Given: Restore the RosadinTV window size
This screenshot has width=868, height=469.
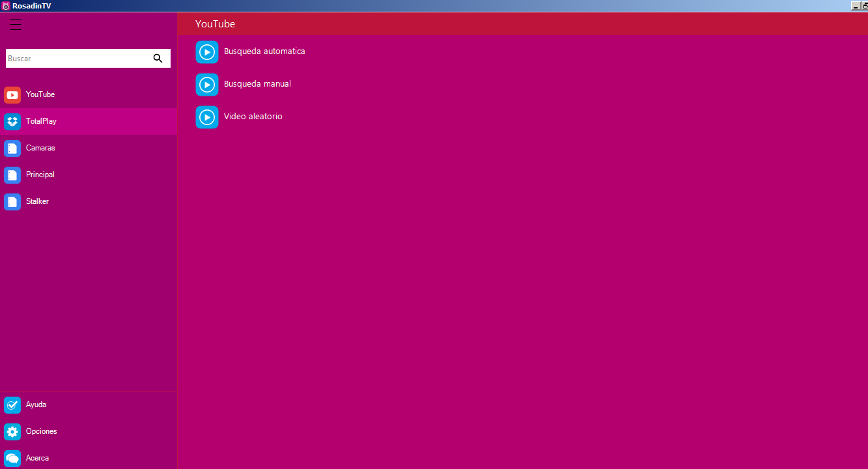Looking at the screenshot, I should tap(865, 5).
